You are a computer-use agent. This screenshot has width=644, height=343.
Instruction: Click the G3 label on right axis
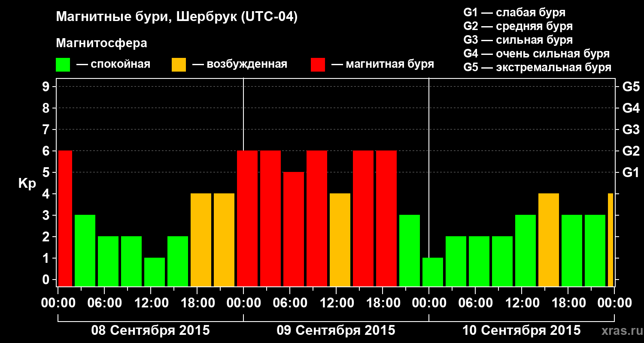click(631, 129)
